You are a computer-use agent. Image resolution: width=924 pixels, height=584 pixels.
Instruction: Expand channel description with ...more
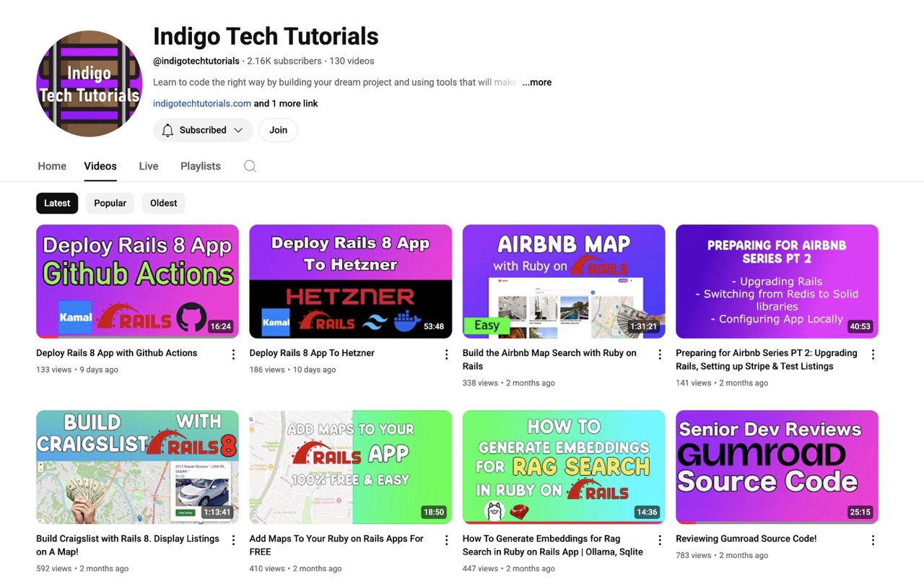(x=536, y=82)
